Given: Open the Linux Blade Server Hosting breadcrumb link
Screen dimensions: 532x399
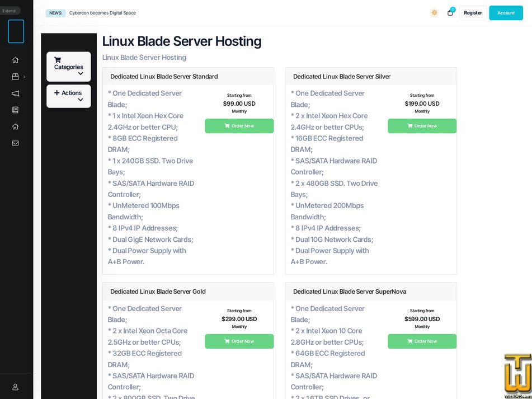Looking at the screenshot, I should [x=143, y=57].
